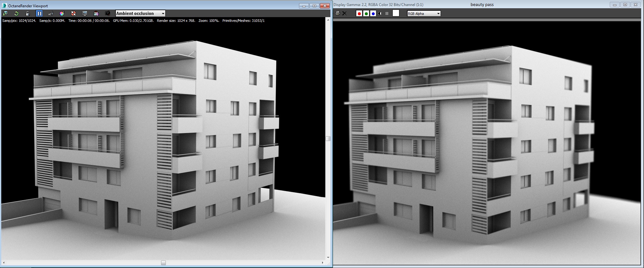Click the scroll left arrow in viewport
644x268 pixels.
[x=4, y=263]
